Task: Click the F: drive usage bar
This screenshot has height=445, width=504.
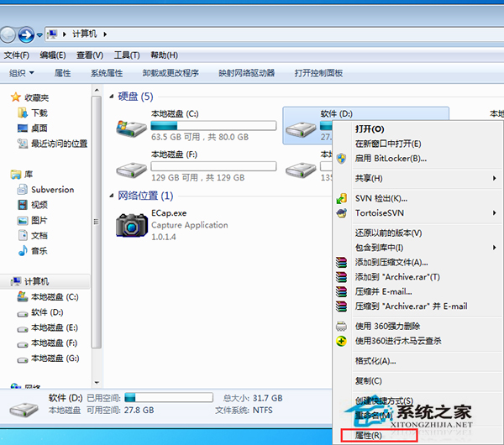Action: [213, 166]
